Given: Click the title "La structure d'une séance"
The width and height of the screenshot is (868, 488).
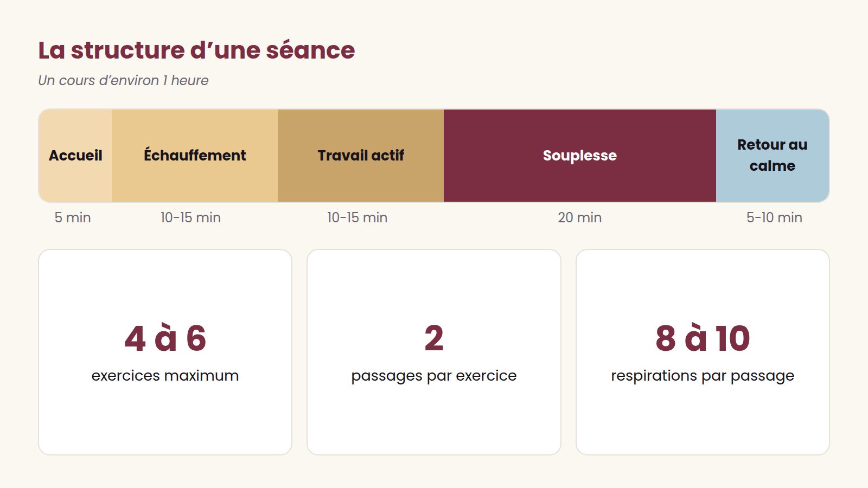Looking at the screenshot, I should (x=196, y=50).
